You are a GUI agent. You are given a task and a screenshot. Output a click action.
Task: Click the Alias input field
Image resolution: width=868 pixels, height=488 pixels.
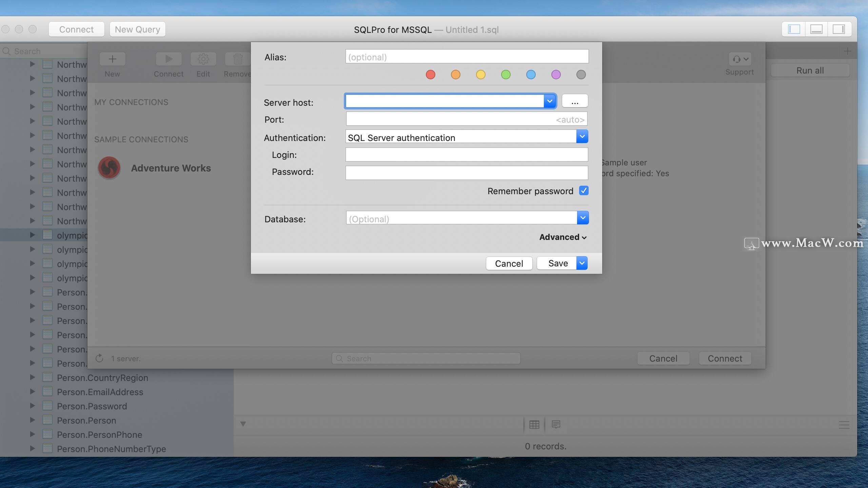tap(467, 57)
